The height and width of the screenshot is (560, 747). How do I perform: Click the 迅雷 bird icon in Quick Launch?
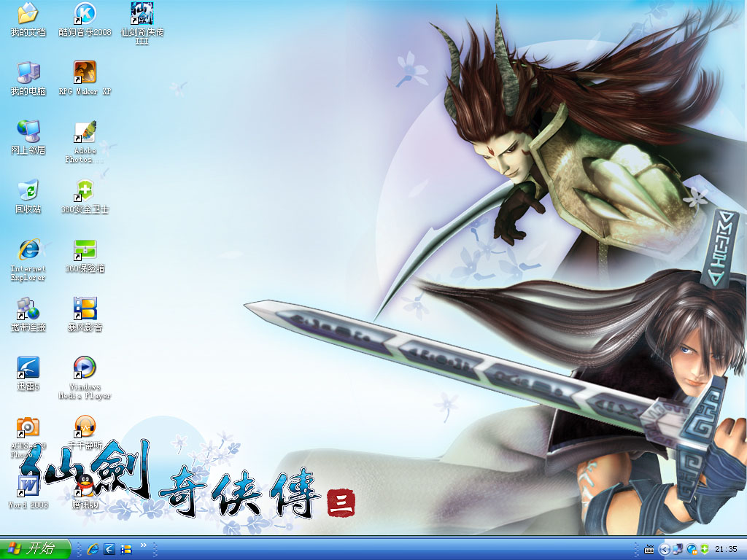109,549
